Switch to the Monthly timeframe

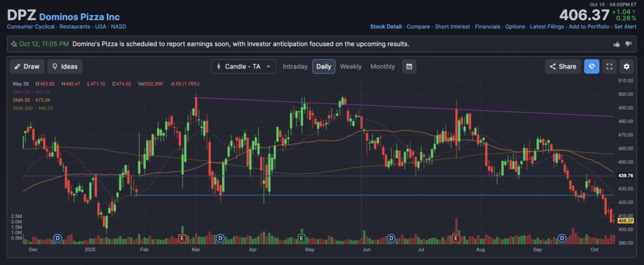click(x=382, y=66)
